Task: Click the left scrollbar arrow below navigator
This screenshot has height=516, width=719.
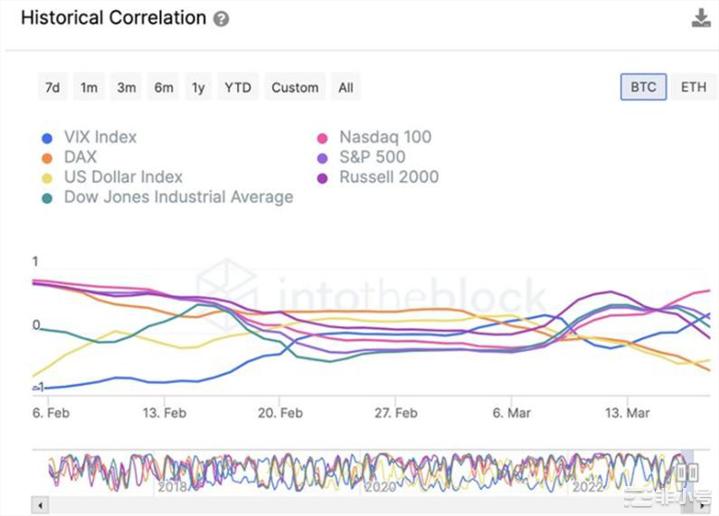Action: pos(39,503)
